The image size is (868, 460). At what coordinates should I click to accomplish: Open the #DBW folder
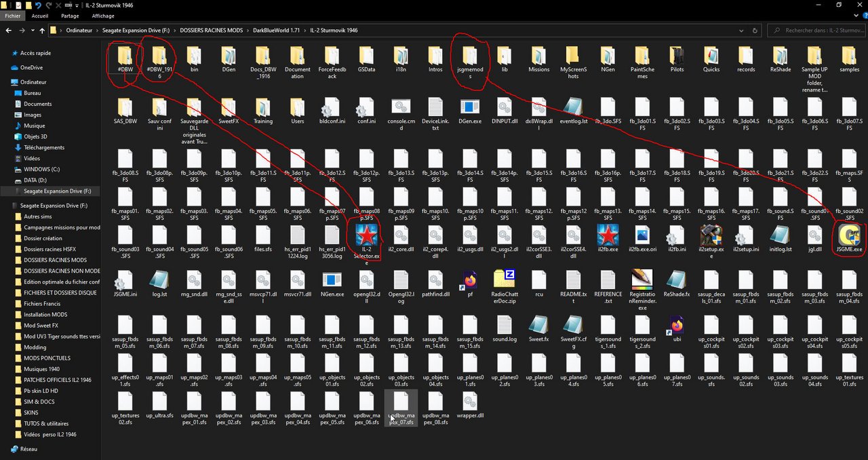coord(124,60)
